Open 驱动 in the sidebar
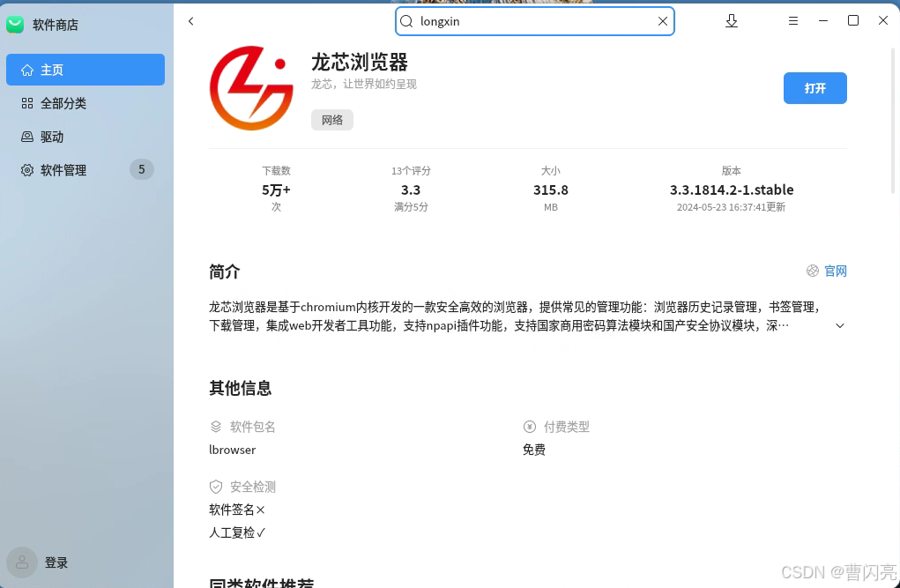The height and width of the screenshot is (588, 900). click(x=86, y=137)
